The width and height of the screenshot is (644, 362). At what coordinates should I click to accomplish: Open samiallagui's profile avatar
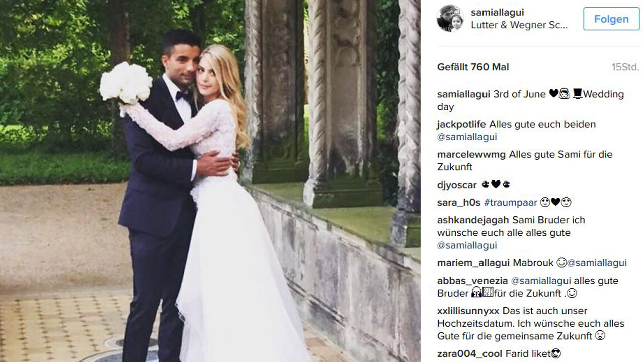tap(450, 19)
